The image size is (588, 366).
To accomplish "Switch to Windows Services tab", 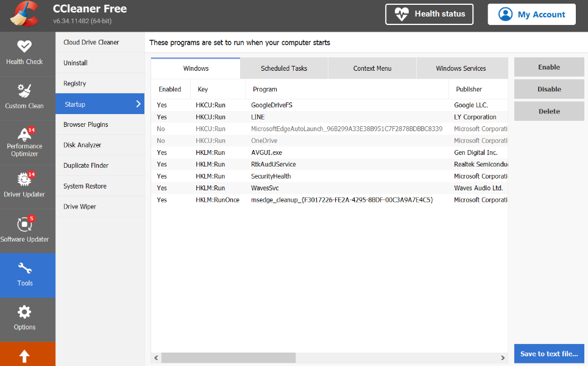I will click(461, 68).
